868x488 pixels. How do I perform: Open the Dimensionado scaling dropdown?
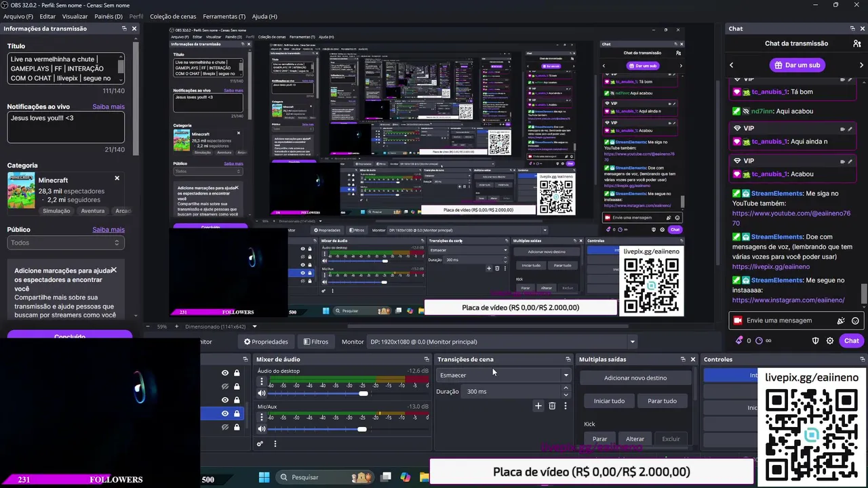click(x=221, y=326)
